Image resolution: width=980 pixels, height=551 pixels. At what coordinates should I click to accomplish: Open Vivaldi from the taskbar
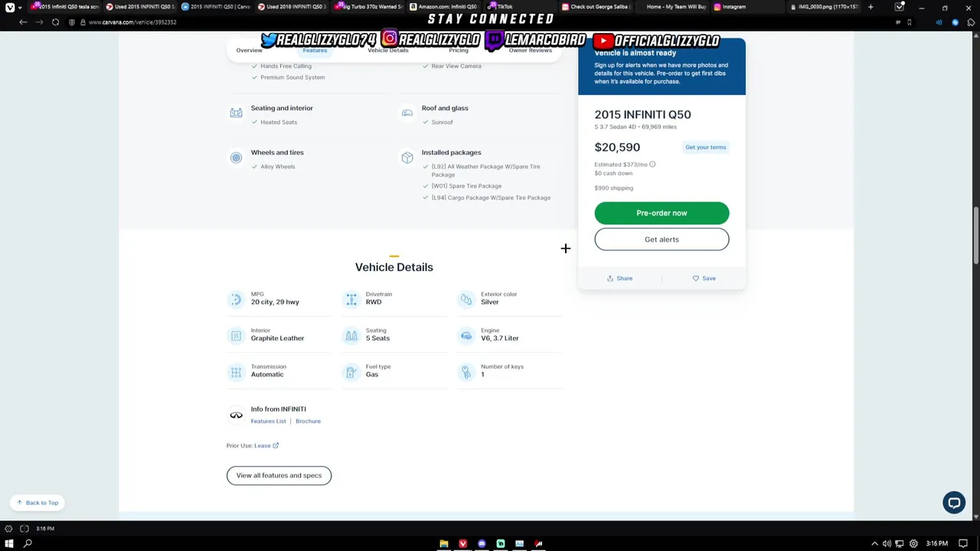[462, 543]
